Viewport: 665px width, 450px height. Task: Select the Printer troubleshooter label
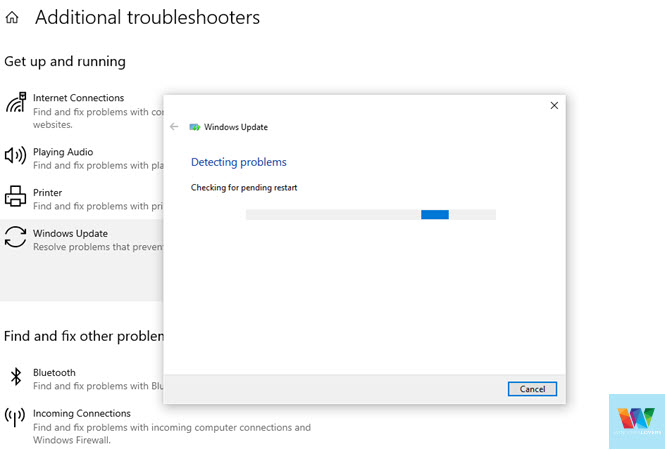[48, 193]
